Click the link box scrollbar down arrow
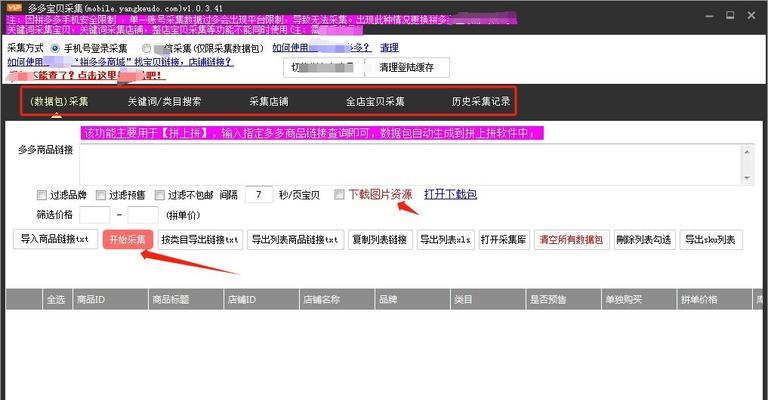768x400 pixels. click(x=747, y=178)
